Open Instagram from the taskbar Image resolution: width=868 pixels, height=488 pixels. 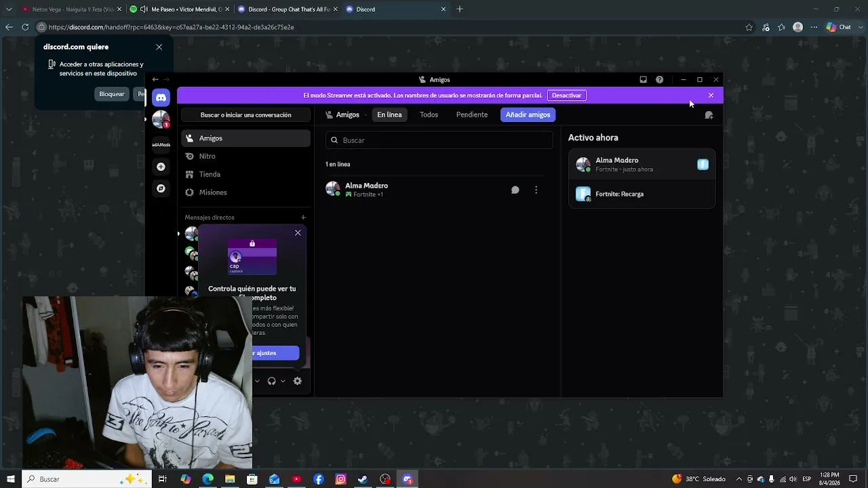coord(341,479)
